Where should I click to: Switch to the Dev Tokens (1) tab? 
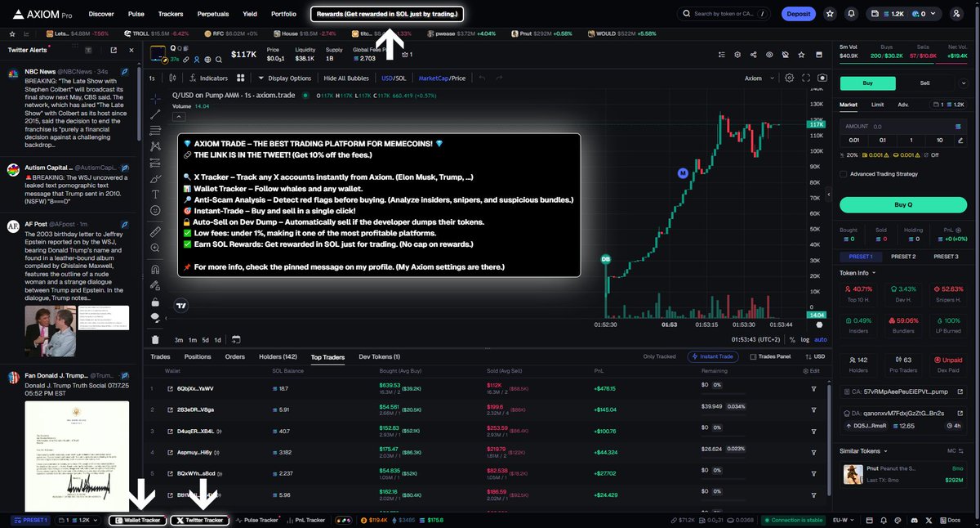tap(379, 356)
